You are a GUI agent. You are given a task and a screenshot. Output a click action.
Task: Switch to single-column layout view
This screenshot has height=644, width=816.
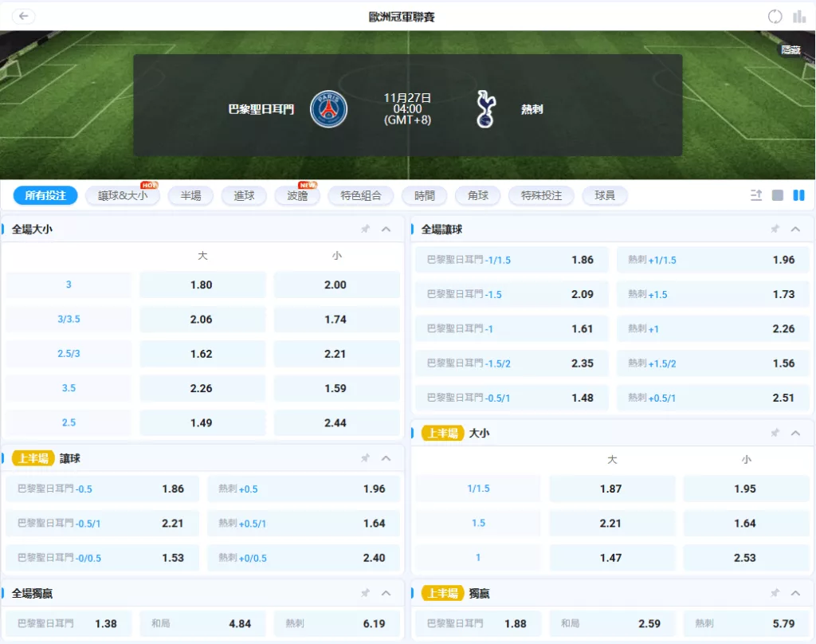click(x=778, y=195)
